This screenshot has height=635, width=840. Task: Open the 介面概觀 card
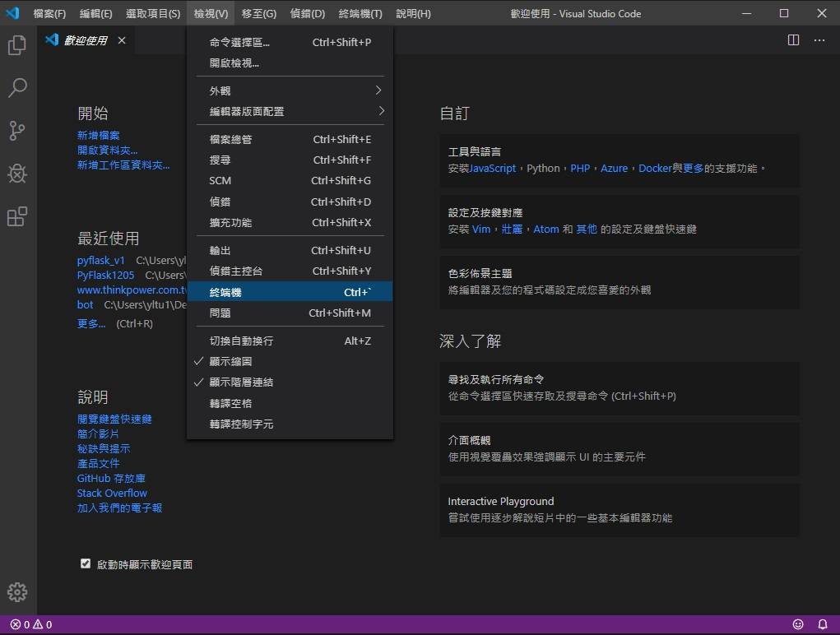click(620, 449)
